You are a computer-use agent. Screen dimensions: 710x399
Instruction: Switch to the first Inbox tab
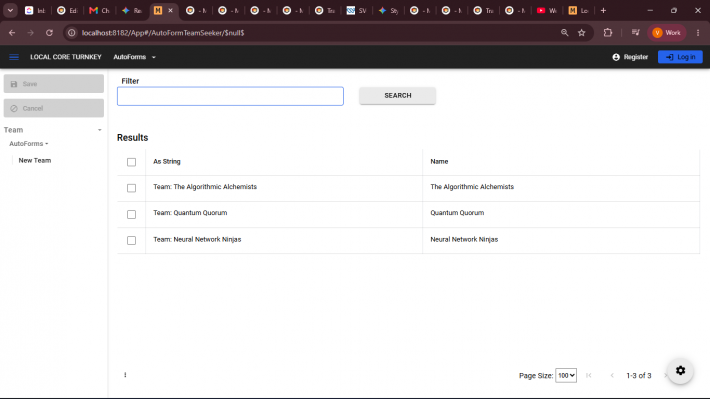[35, 10]
